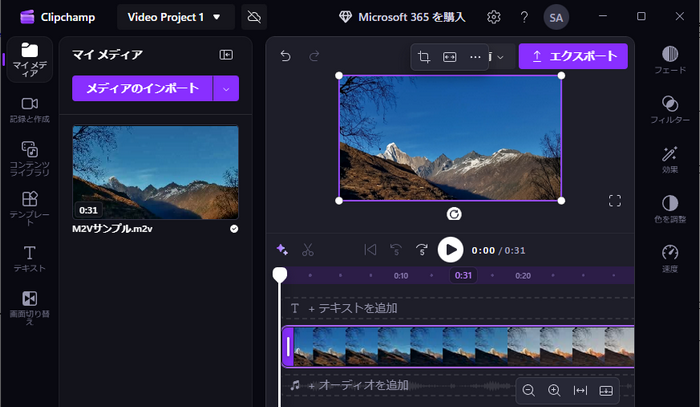Collapse the マイ メディア panel
Viewport: 700px width, 407px height.
226,56
